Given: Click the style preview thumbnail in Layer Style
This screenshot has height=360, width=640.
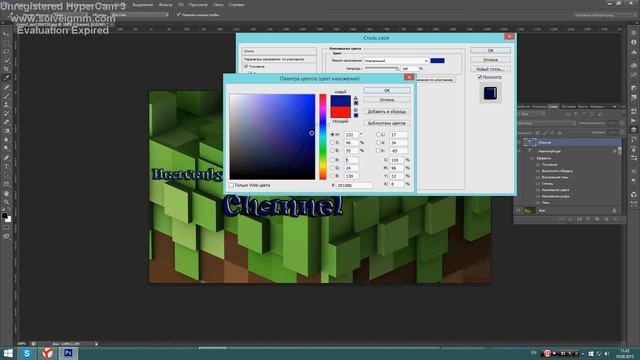Looking at the screenshot, I should pos(490,93).
